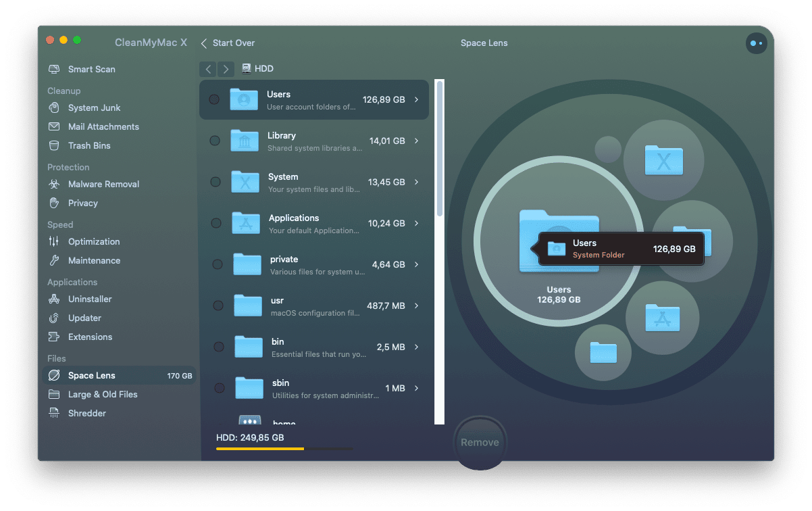The image size is (812, 511).
Task: Click the Users folder icon in list
Action: click(x=244, y=99)
